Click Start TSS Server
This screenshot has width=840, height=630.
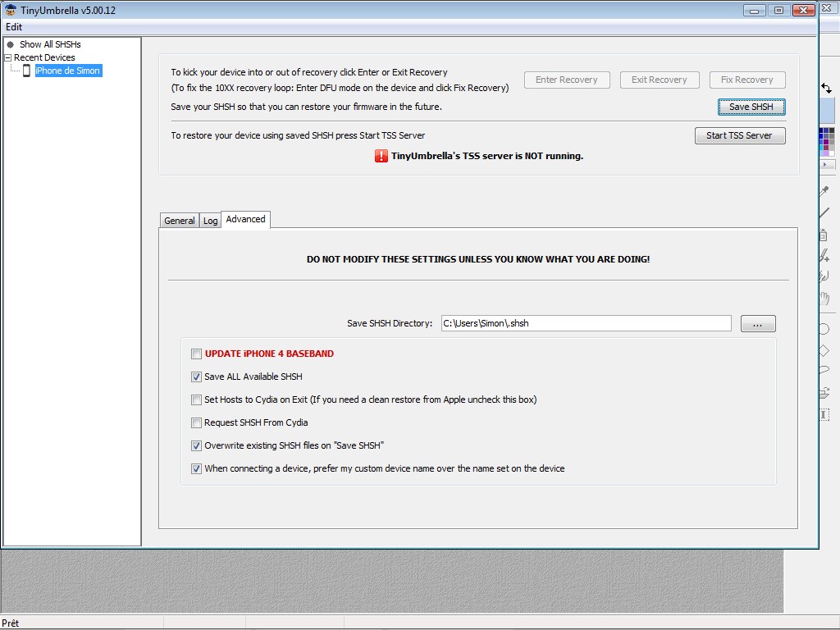tap(740, 135)
